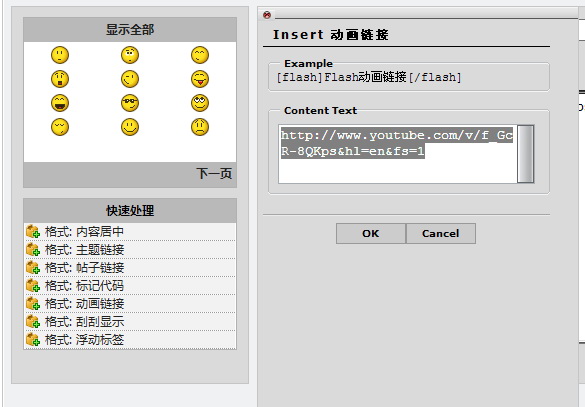Select the sunglasses cool smiley
The image size is (585, 407).
[130, 103]
